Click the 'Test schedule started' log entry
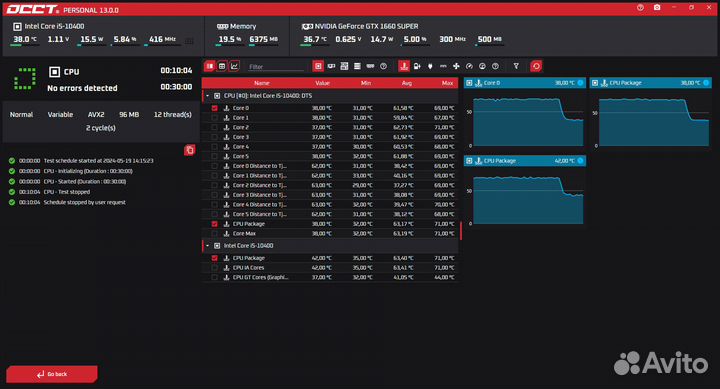Screen dimensions: 720x389 coord(99,161)
